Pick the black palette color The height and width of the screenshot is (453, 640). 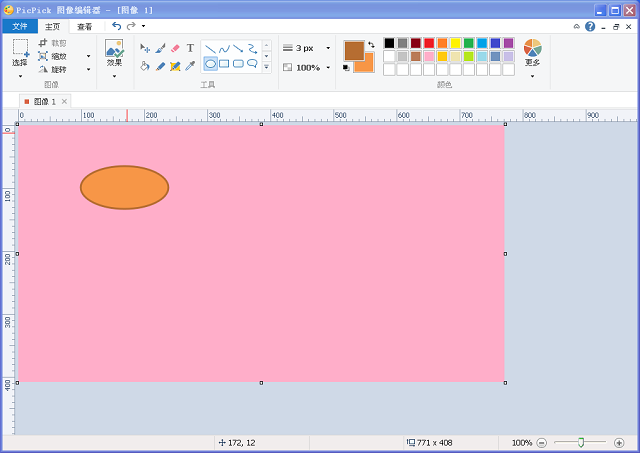pyautogui.click(x=389, y=43)
